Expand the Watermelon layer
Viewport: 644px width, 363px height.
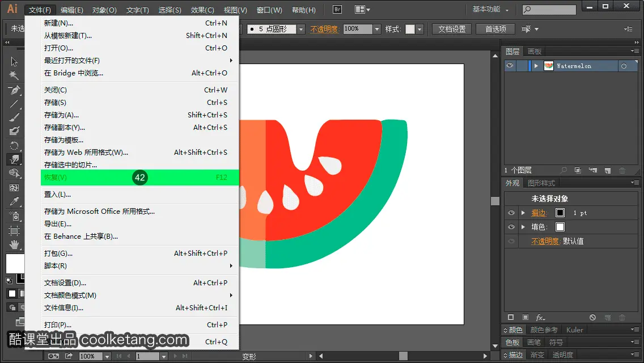[536, 66]
